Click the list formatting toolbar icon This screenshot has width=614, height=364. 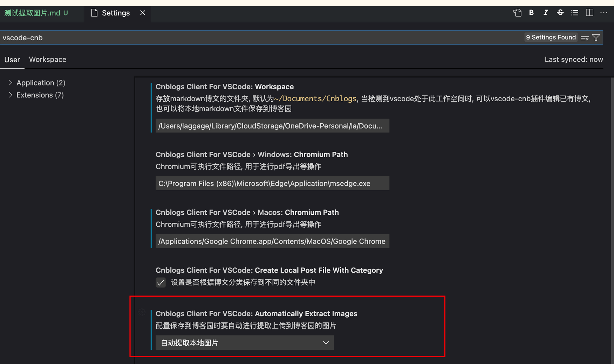(575, 13)
